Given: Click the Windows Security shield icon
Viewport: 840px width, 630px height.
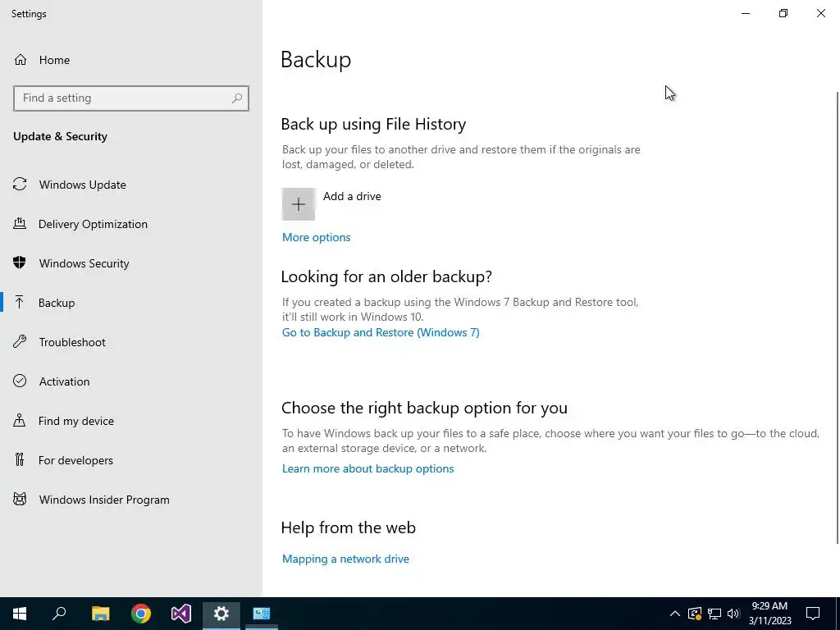Looking at the screenshot, I should (20, 262).
